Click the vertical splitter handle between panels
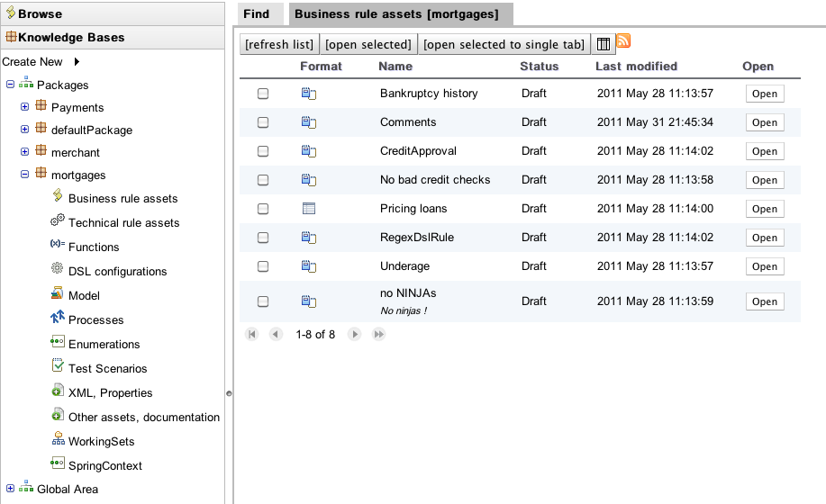The width and height of the screenshot is (826, 504). pos(229,392)
